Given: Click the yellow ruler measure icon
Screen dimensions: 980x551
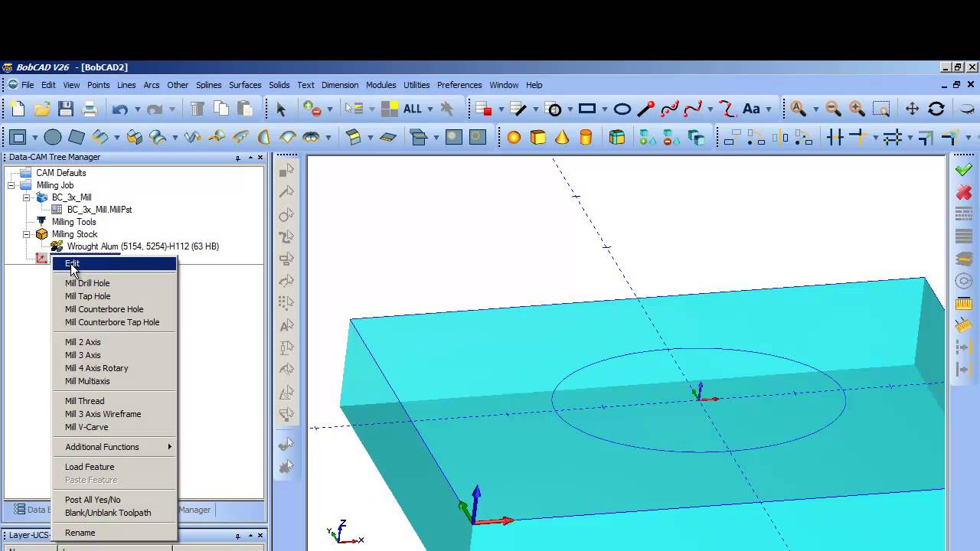Looking at the screenshot, I should click(964, 303).
